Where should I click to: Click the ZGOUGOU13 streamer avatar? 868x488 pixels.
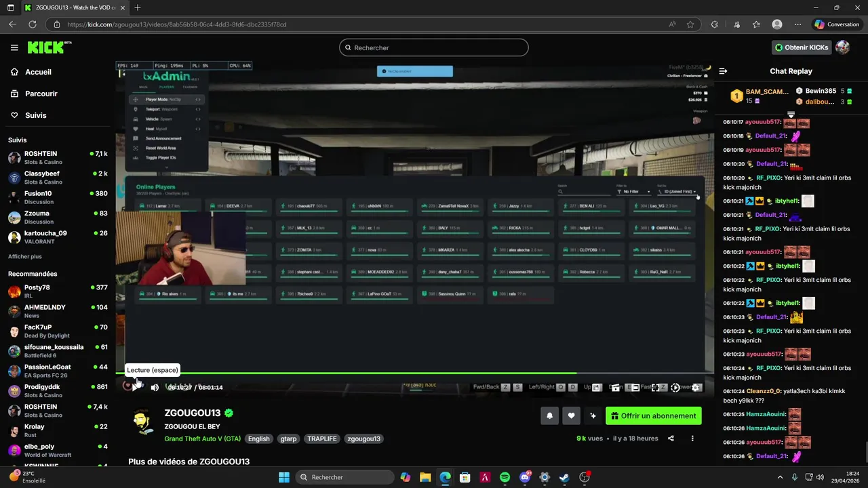coord(143,422)
